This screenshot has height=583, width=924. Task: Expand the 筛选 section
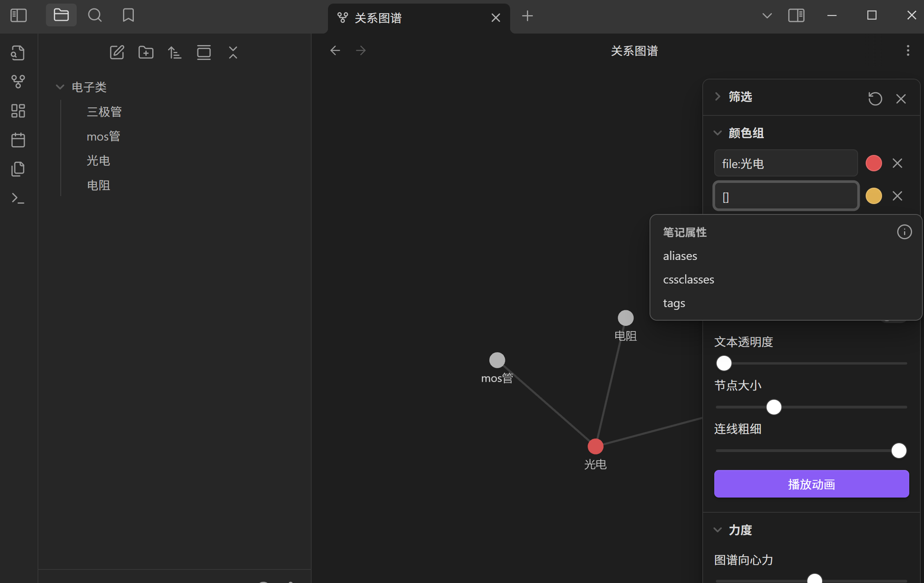(x=740, y=97)
